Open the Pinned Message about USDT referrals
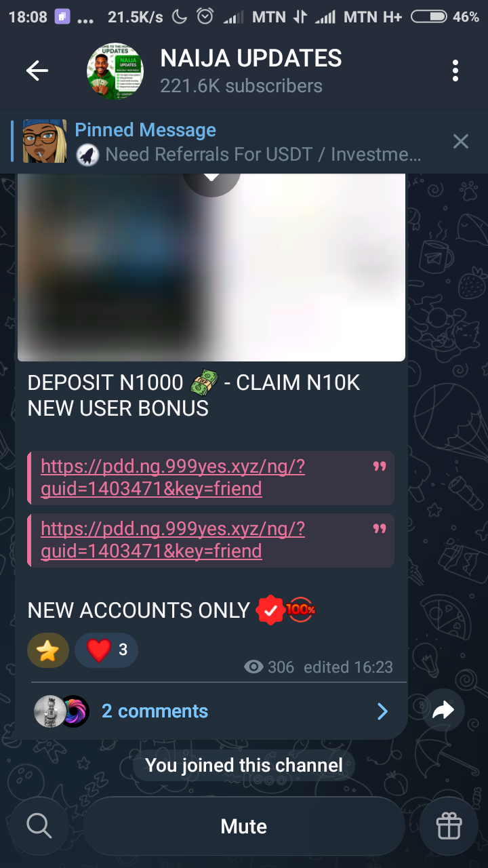Viewport: 488px width, 868px height. (247, 142)
